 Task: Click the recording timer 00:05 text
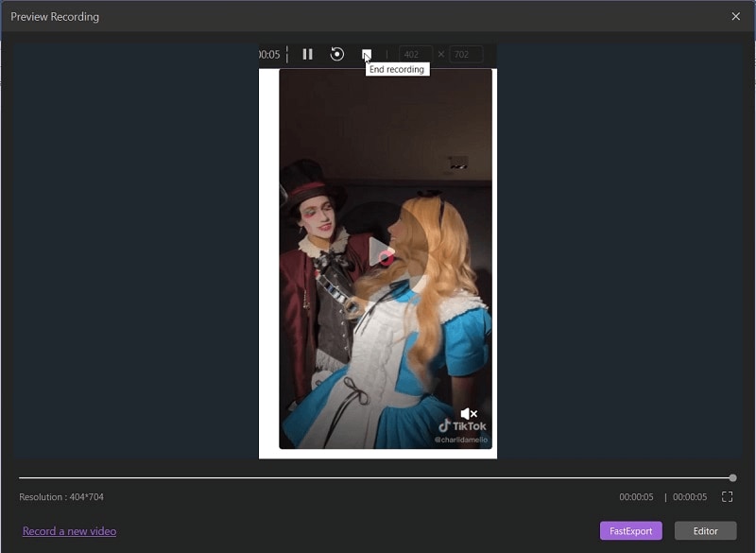[x=269, y=55]
